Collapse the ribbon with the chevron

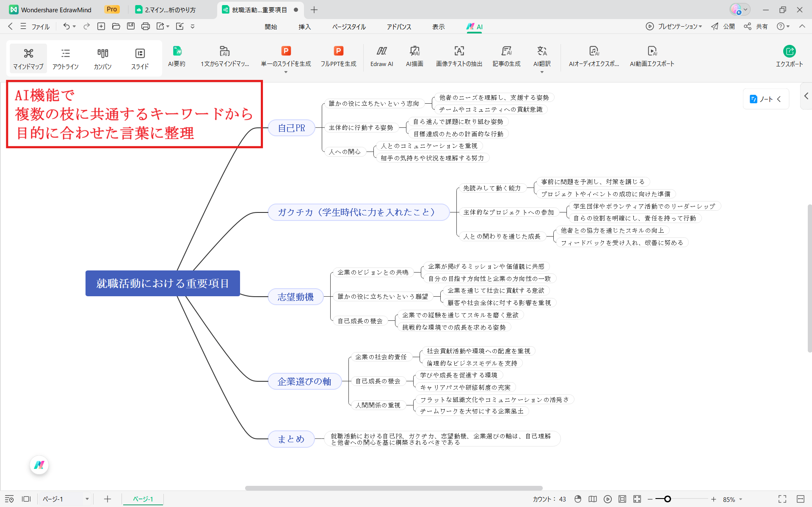click(x=802, y=26)
